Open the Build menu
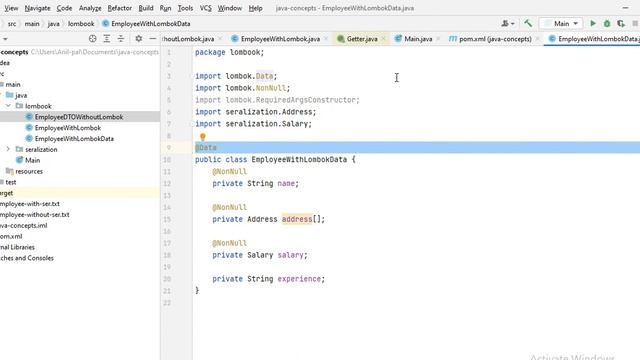 (x=146, y=8)
